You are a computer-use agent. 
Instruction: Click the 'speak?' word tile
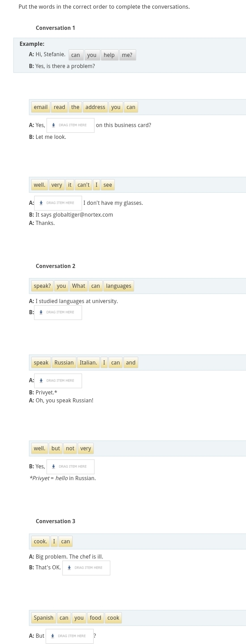(42, 286)
